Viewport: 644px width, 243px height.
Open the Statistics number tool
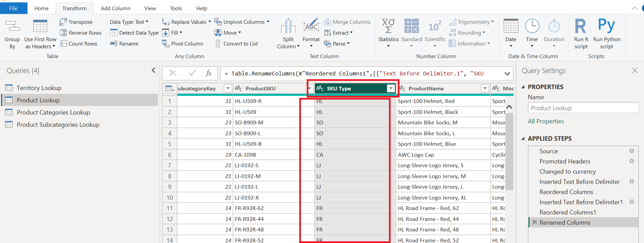pos(388,26)
